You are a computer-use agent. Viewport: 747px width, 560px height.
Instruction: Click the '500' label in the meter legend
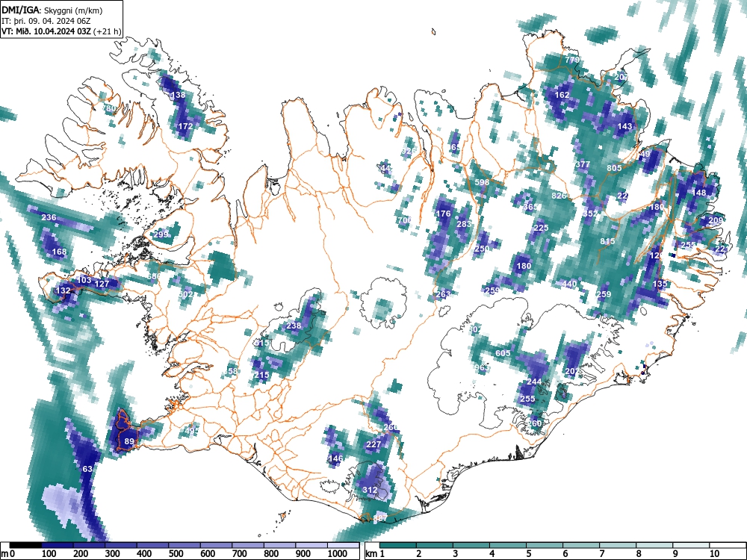coord(176,554)
